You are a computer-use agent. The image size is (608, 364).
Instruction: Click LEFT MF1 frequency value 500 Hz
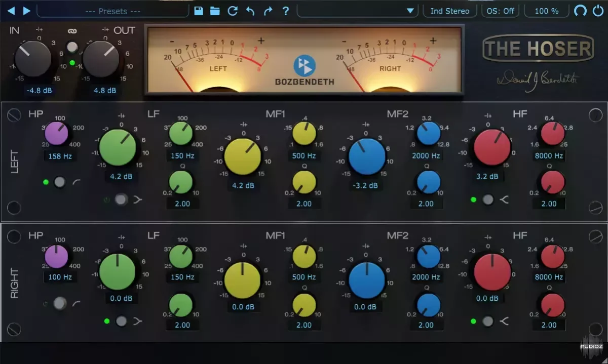pos(304,156)
